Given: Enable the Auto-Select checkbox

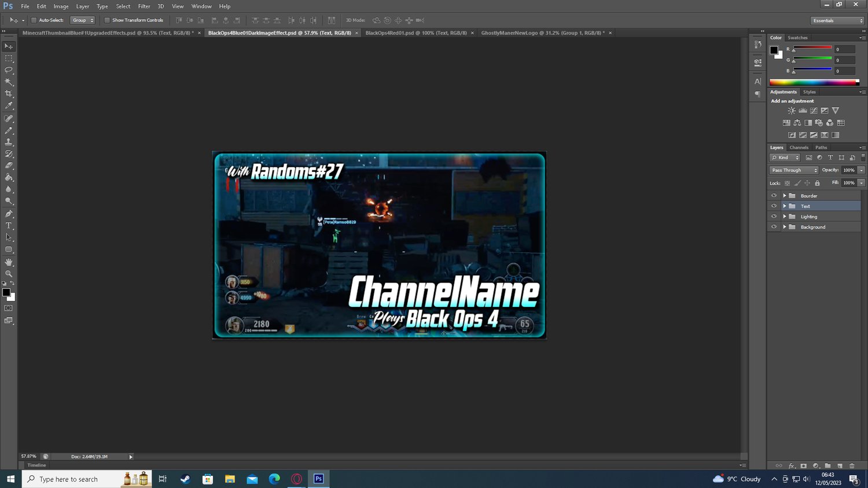Looking at the screenshot, I should (x=34, y=20).
